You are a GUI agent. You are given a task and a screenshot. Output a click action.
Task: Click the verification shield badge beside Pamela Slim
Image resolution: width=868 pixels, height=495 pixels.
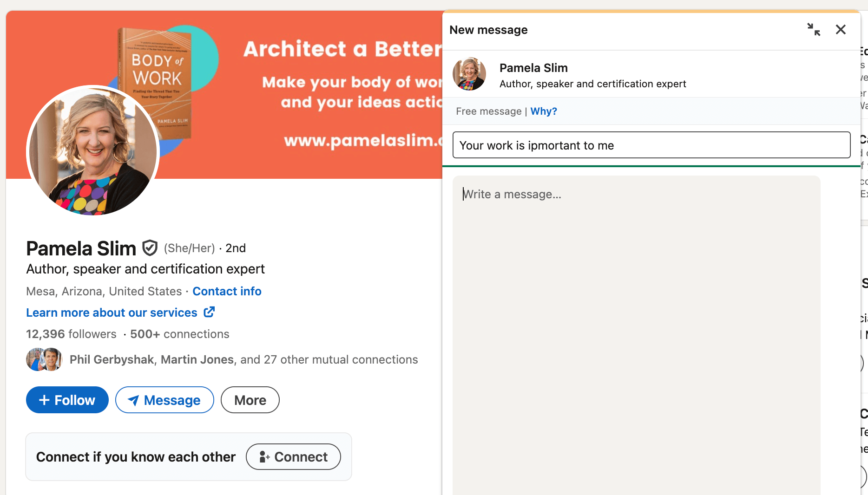(x=150, y=248)
